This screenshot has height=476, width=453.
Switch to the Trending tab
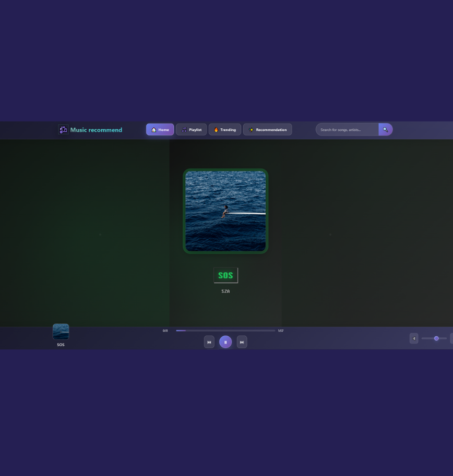pos(225,130)
